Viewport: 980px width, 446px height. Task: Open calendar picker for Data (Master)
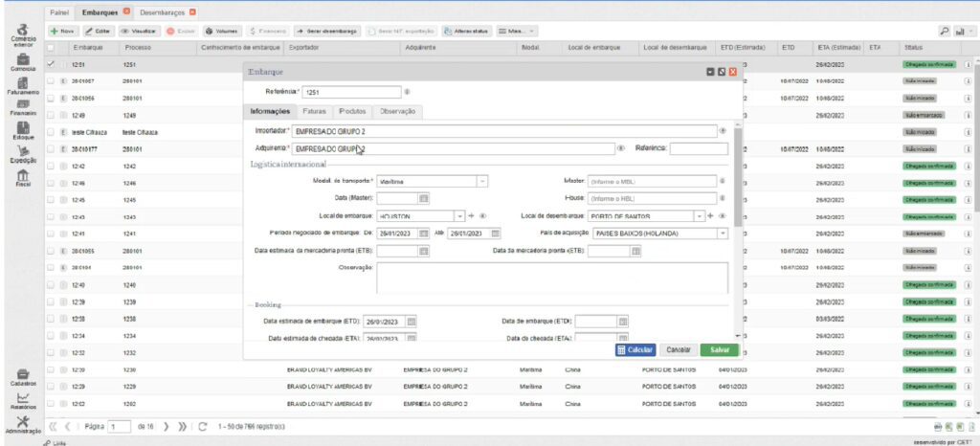[423, 198]
